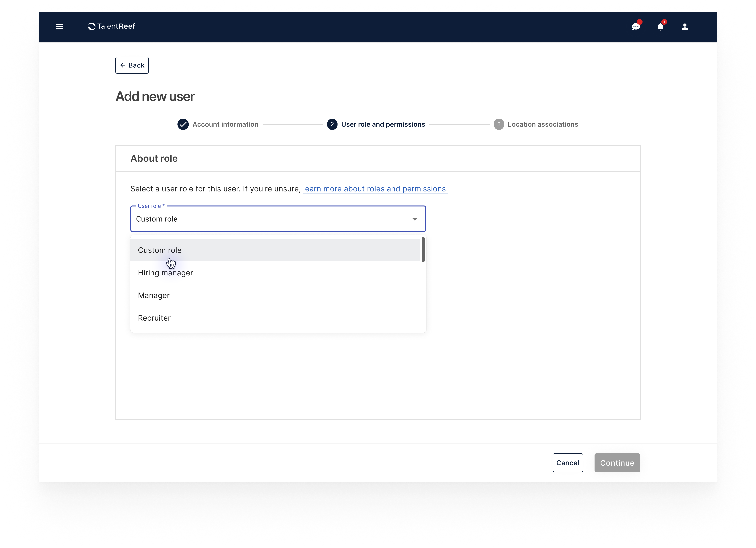Click the dropdown arrow in User role
Viewport: 756px width, 548px height.
[x=414, y=219]
